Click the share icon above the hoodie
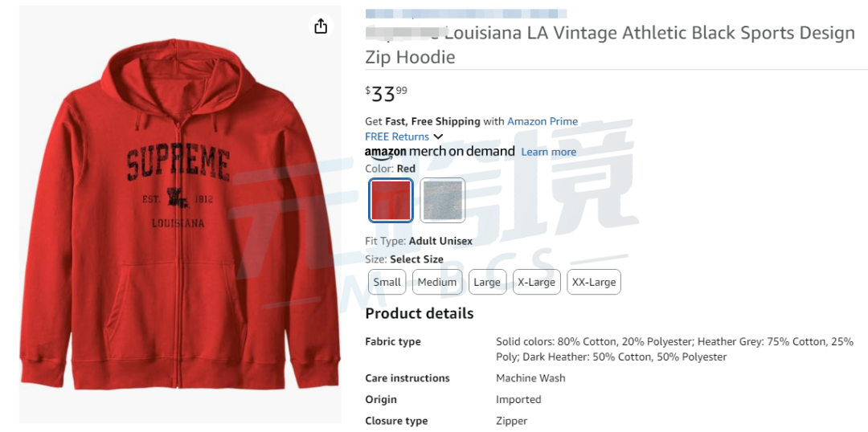868x432 pixels. pyautogui.click(x=321, y=26)
